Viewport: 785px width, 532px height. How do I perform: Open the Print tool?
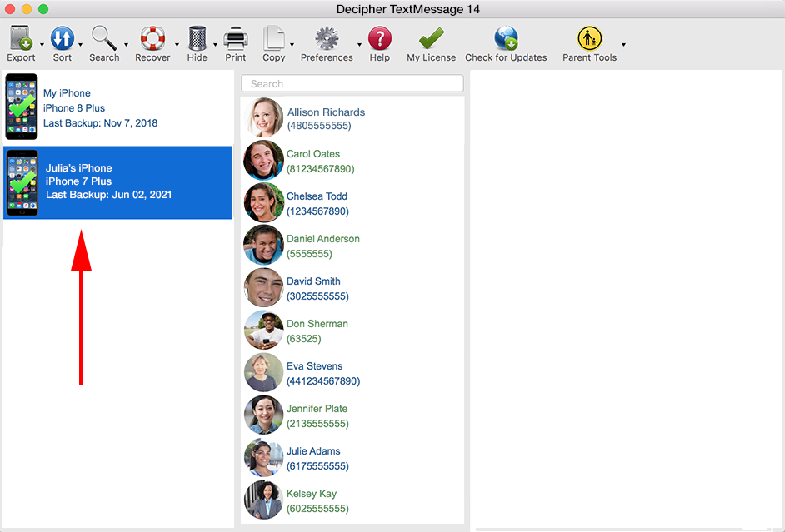(x=235, y=38)
